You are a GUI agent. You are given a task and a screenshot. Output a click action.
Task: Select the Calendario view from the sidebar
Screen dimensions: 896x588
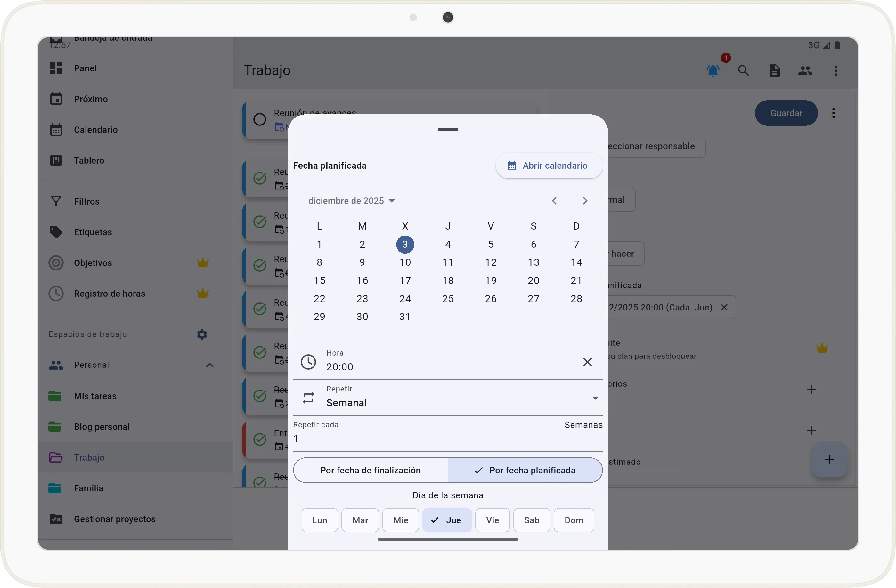click(96, 129)
